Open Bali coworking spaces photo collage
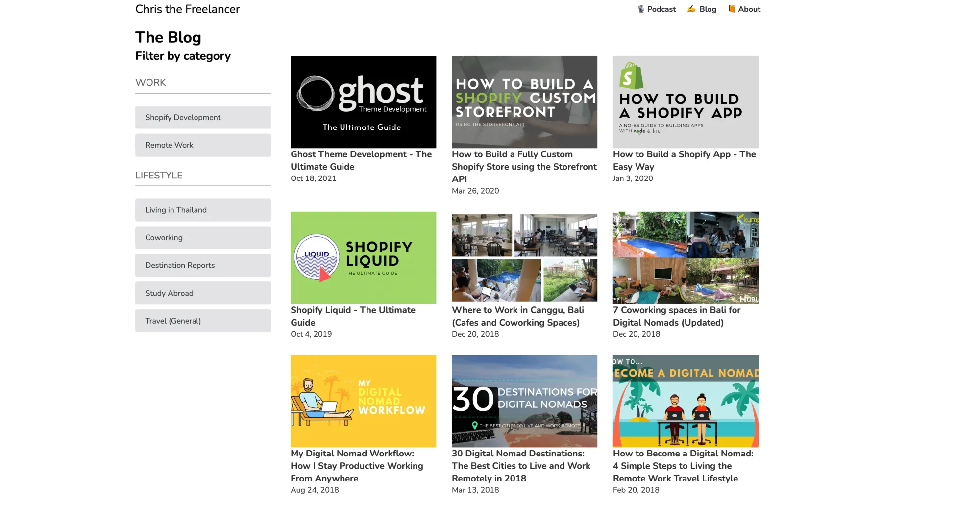The image size is (980, 506). click(686, 258)
